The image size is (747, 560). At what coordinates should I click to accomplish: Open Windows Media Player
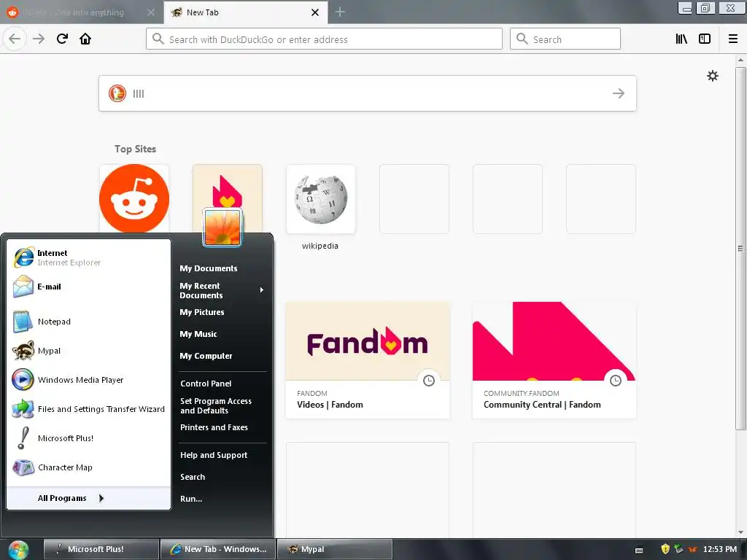pyautogui.click(x=89, y=380)
